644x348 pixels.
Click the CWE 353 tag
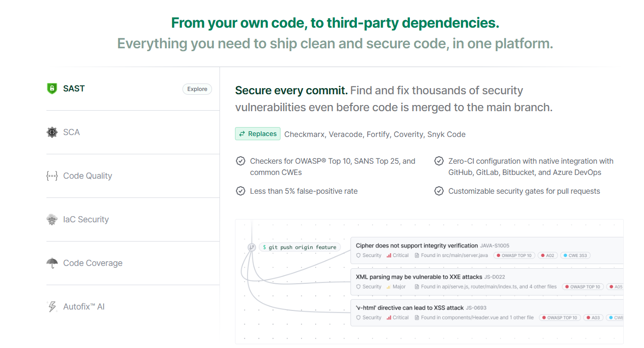[x=575, y=256]
